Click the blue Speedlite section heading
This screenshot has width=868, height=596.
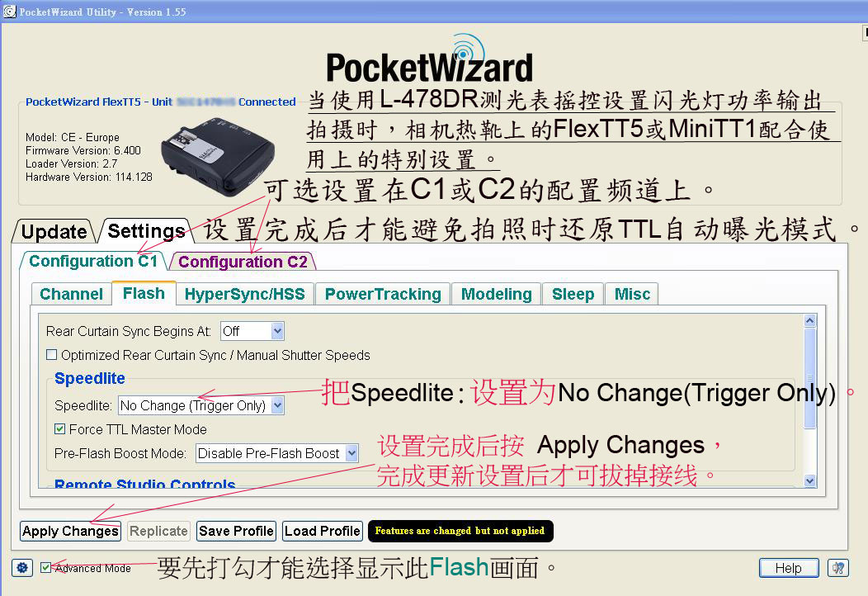(x=90, y=378)
